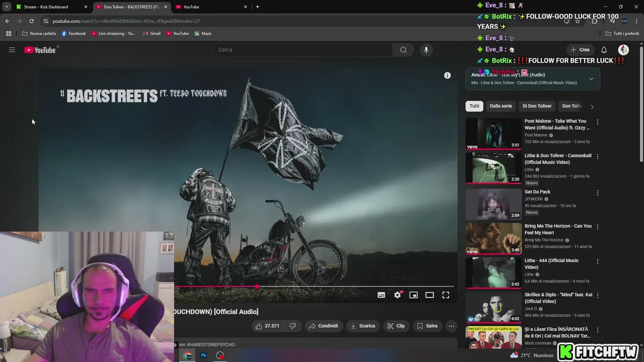644x362 pixels.
Task: Enter fullscreen mode
Action: point(446,295)
